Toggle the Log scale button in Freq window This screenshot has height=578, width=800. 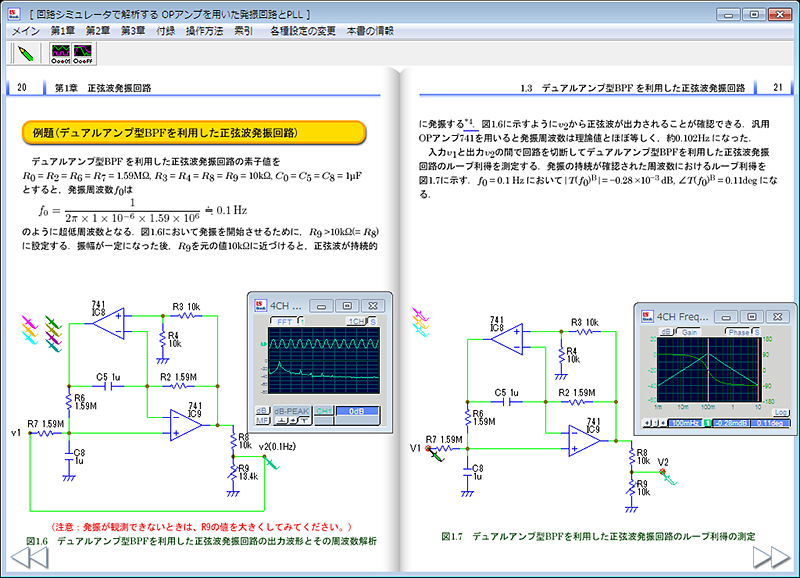[780, 412]
